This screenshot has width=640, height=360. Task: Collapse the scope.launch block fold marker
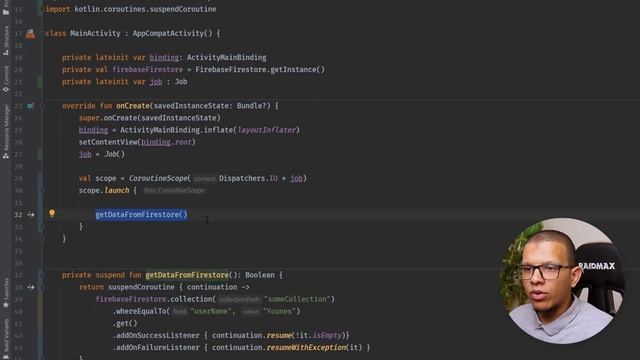[42, 190]
